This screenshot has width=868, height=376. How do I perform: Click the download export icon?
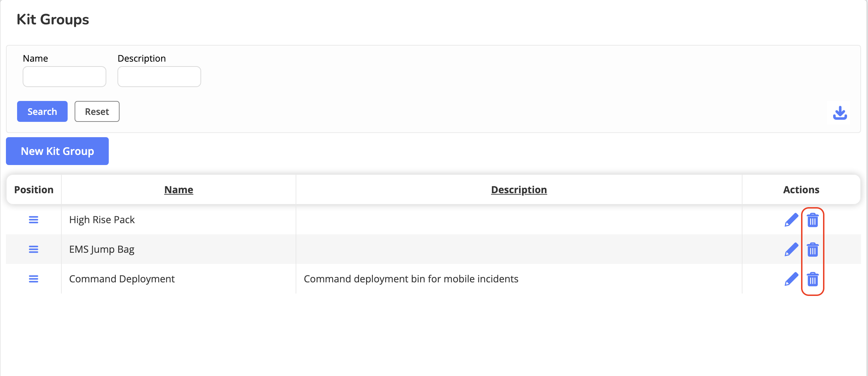pyautogui.click(x=840, y=113)
